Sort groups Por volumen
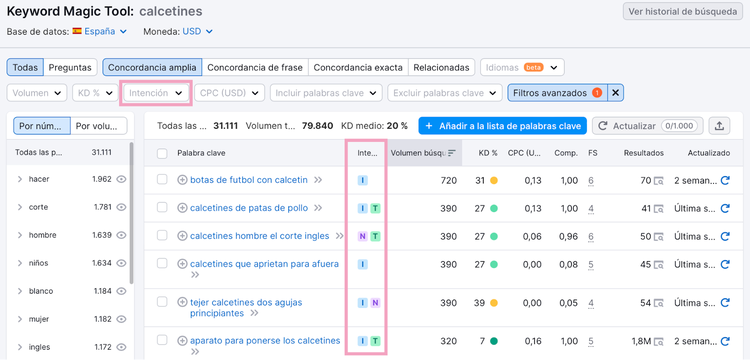The height and width of the screenshot is (360, 750). pyautogui.click(x=99, y=126)
